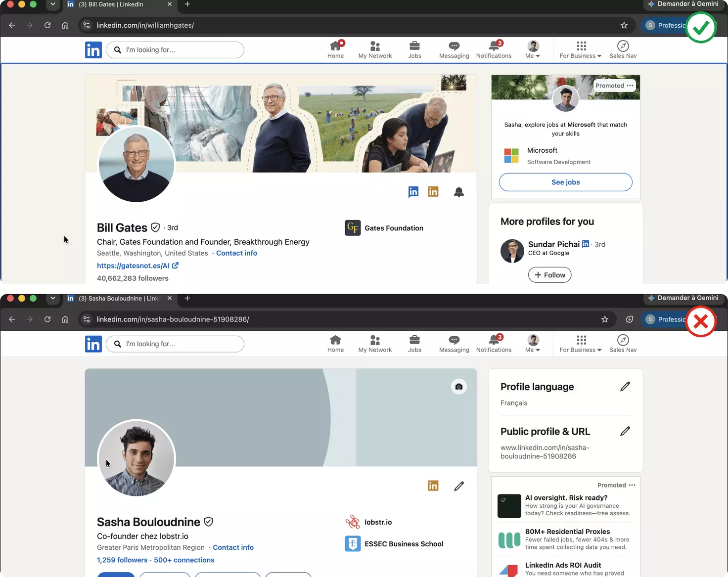Open Sasha's 1,259 followers list
728x577 pixels.
(122, 560)
